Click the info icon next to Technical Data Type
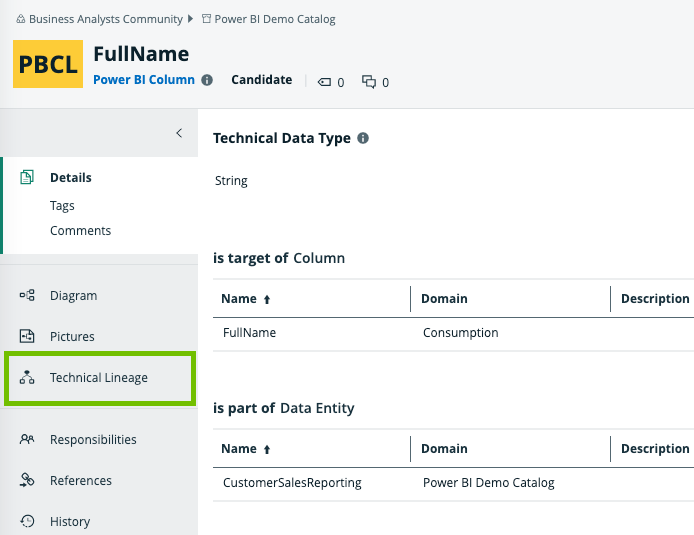The width and height of the screenshot is (694, 535). 363,138
